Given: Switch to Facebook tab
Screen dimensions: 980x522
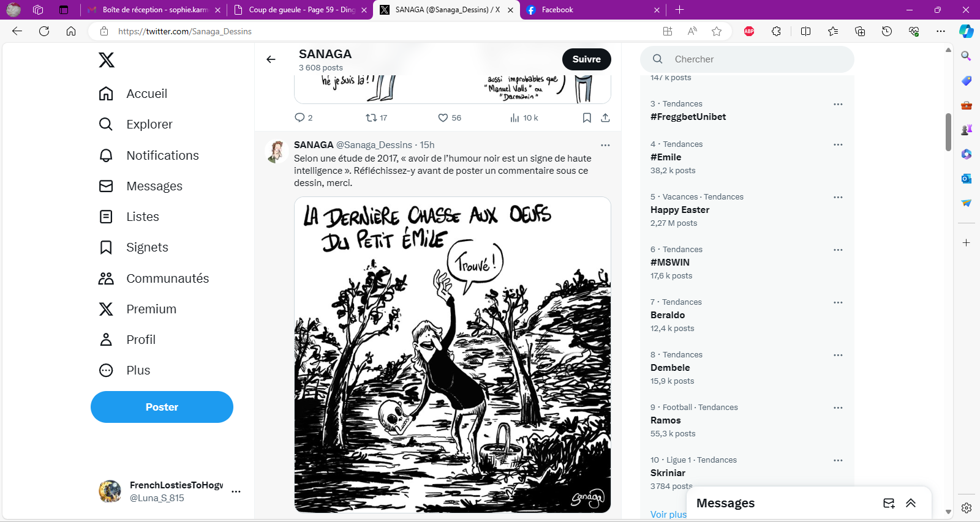Looking at the screenshot, I should pyautogui.click(x=593, y=10).
